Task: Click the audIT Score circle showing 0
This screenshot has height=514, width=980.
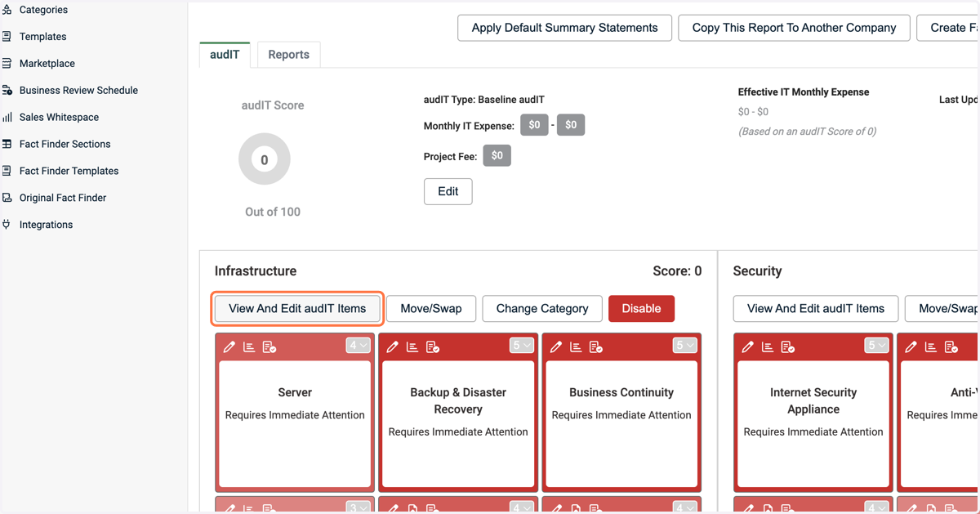Action: click(x=265, y=159)
